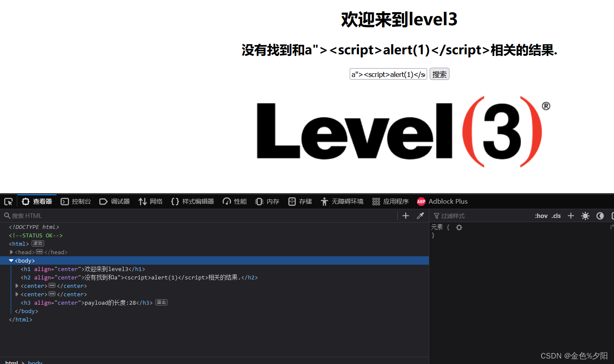Select the h3 payload的长度:28 node
The image size is (614, 364).
(x=87, y=303)
